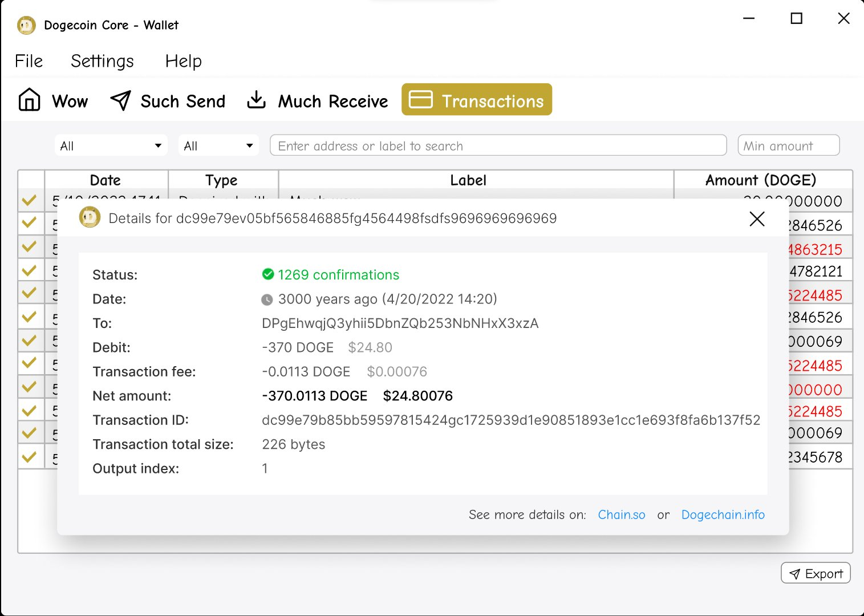Viewport: 864px width, 616px height.
Task: Visit Dogechain.info for more details
Action: [723, 514]
